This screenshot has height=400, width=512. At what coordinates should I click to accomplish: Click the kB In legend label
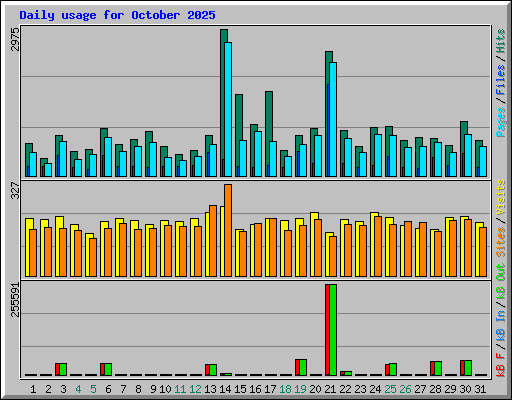[x=501, y=325]
